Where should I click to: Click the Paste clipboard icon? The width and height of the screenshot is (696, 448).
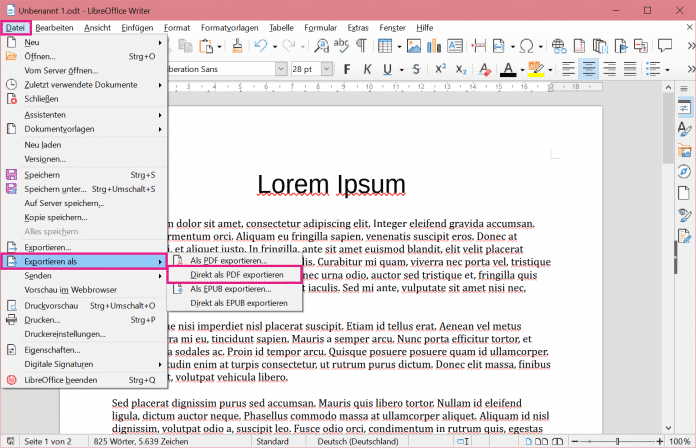[206, 46]
